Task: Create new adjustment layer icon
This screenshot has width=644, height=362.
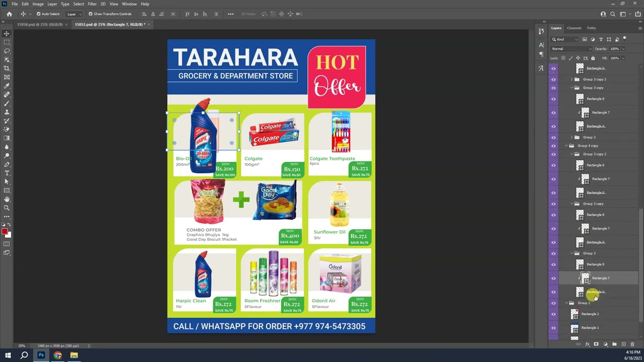Action: click(x=605, y=344)
